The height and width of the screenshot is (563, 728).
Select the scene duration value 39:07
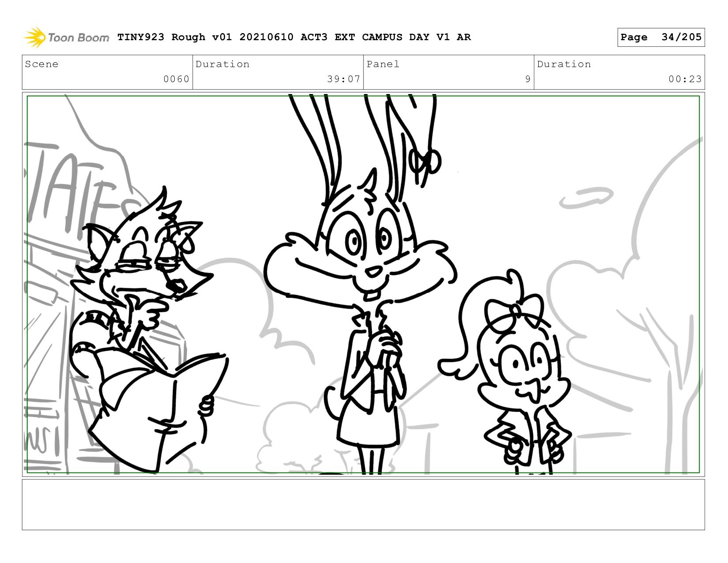[344, 79]
